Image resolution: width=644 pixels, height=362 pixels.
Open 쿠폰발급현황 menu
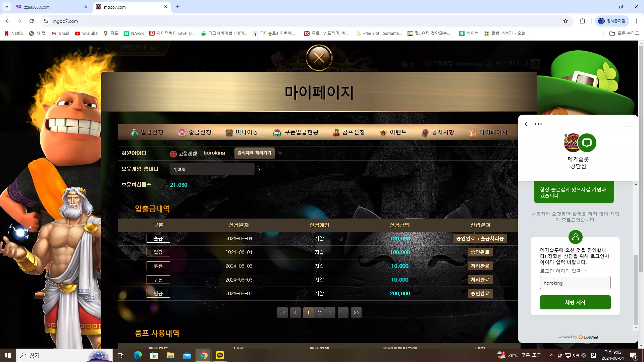[x=296, y=132]
